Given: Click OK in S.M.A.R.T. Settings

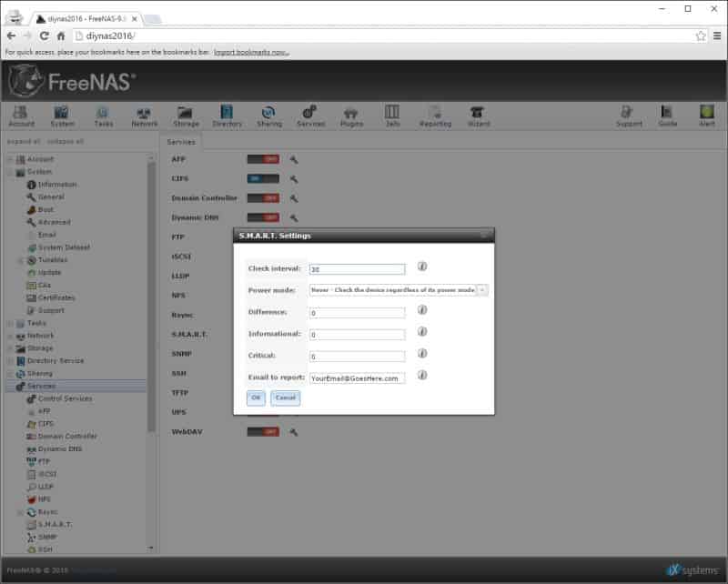Looking at the screenshot, I should (x=256, y=398).
